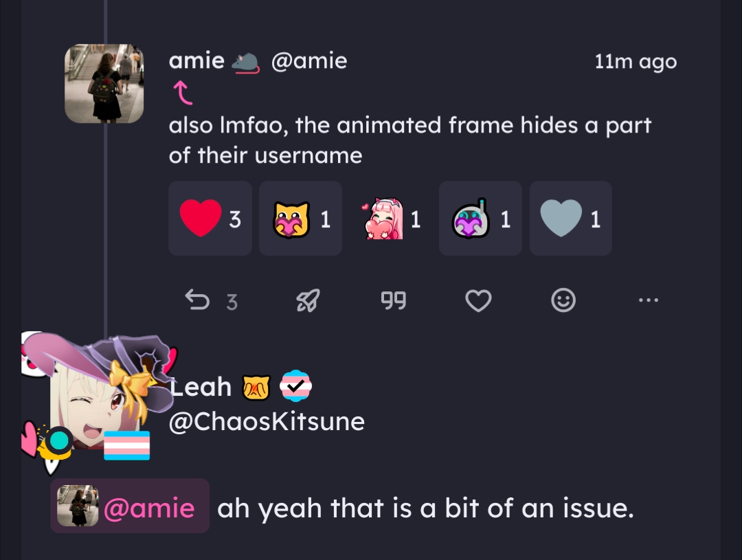Click the pink reply-to arrow indicator
Image resolution: width=742 pixels, height=560 pixels.
pos(183,93)
